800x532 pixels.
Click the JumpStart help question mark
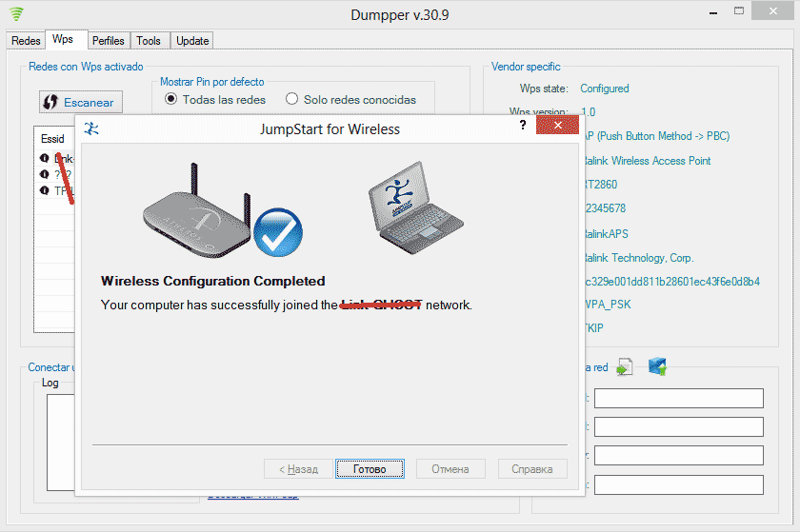click(x=523, y=125)
